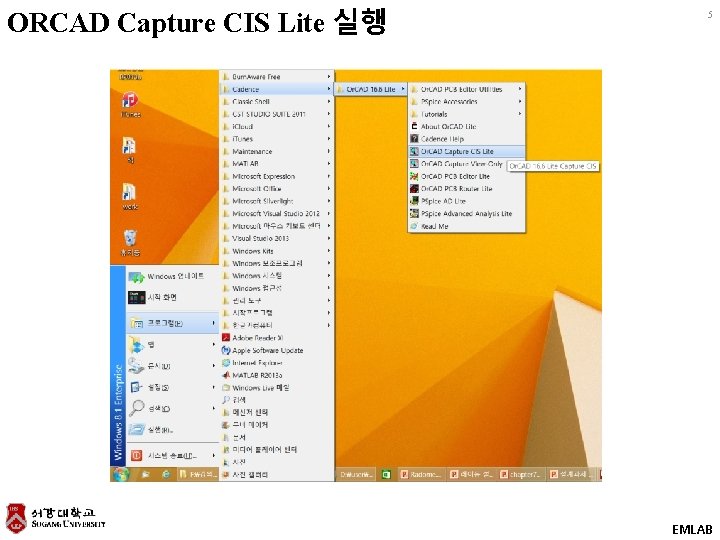The image size is (720, 540).
Task: Expand the BurnAware Free folder
Action: [x=277, y=77]
